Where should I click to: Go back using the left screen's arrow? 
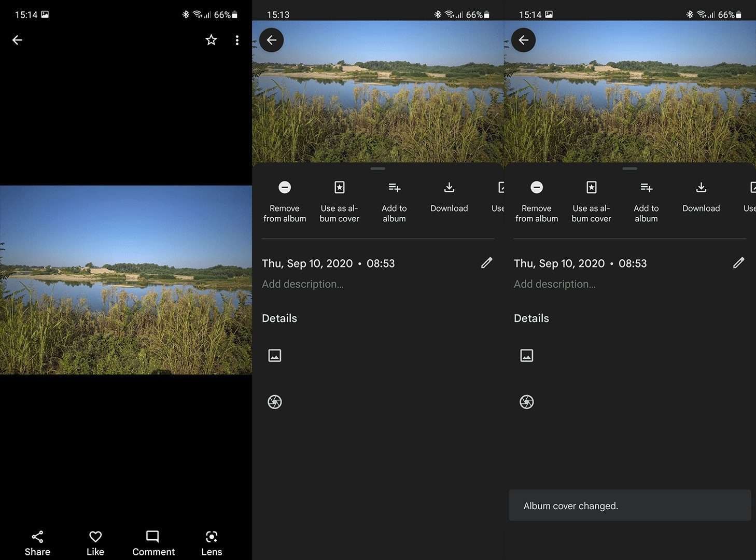[x=17, y=40]
